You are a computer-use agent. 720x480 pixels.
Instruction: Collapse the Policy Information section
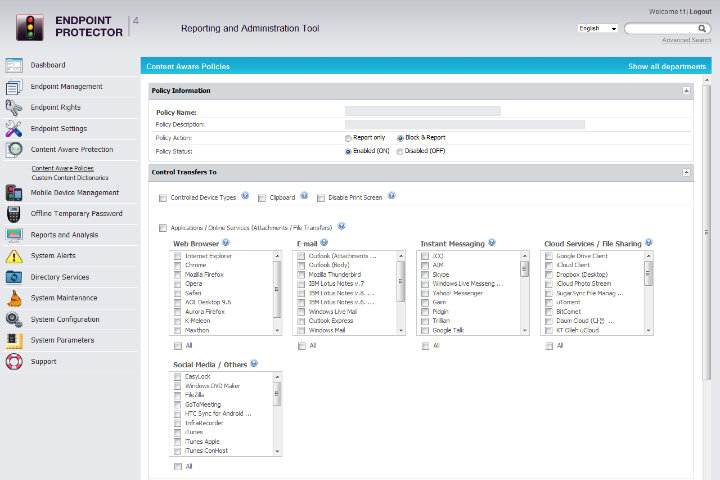[686, 91]
